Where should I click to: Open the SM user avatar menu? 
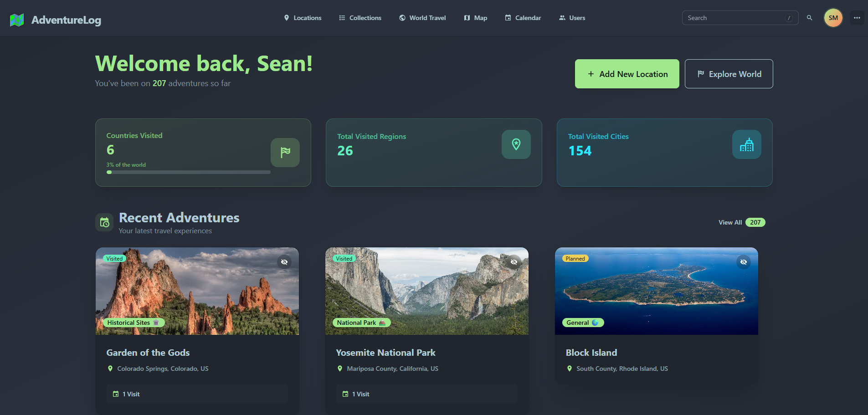click(x=833, y=18)
